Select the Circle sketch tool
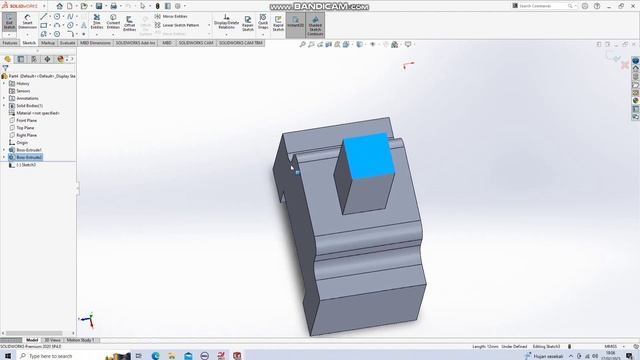This screenshot has height=360, width=640. pyautogui.click(x=57, y=16)
